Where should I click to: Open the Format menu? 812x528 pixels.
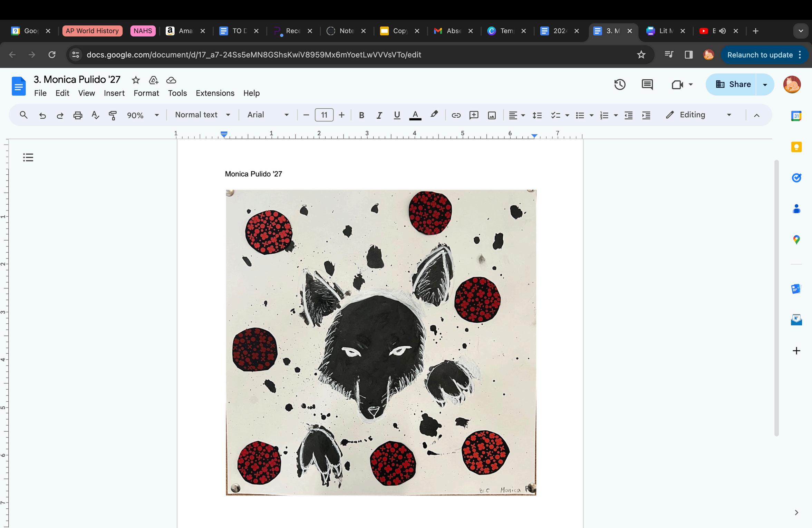[146, 93]
